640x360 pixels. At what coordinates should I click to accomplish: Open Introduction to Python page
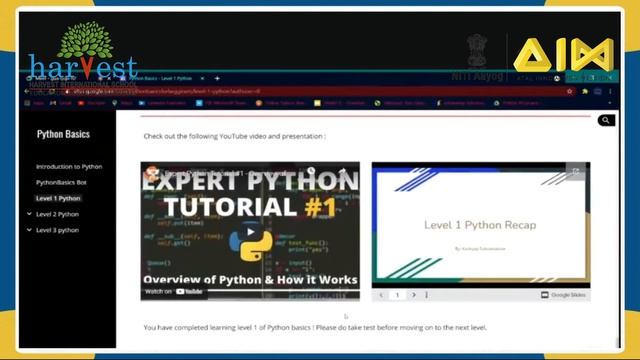click(x=69, y=167)
